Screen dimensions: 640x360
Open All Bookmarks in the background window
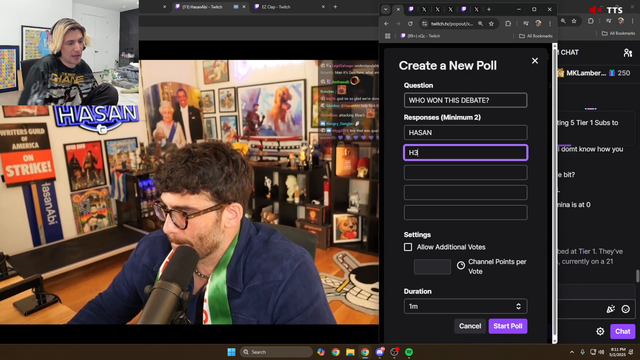point(618,33)
